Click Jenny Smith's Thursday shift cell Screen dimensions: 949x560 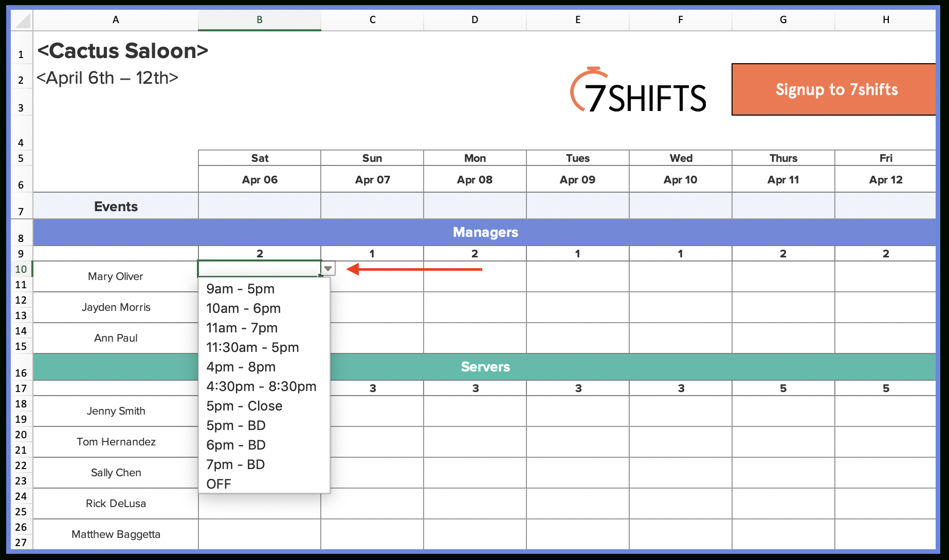783,411
